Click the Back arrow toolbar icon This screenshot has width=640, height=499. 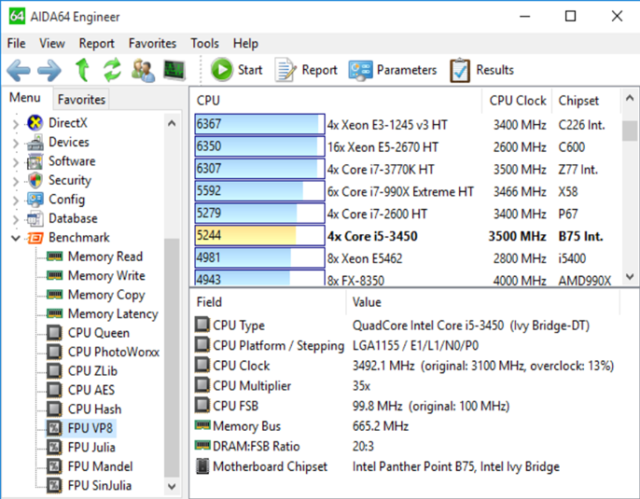coord(18,70)
